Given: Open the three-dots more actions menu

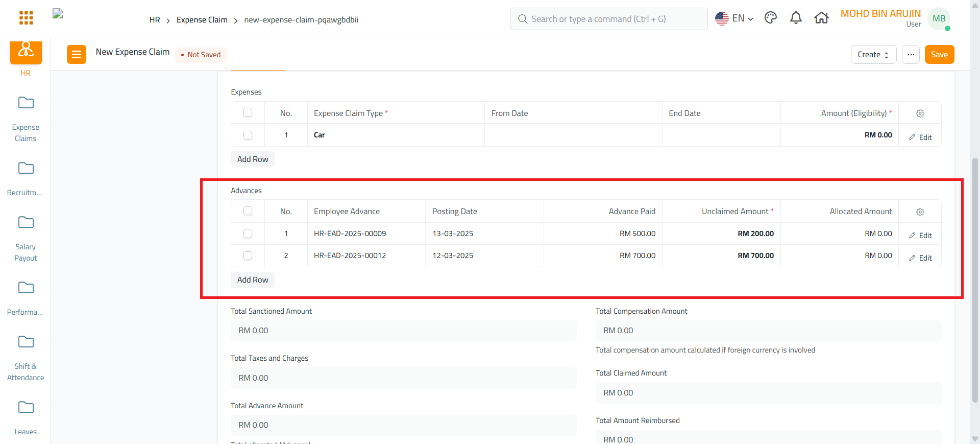Looking at the screenshot, I should (911, 55).
